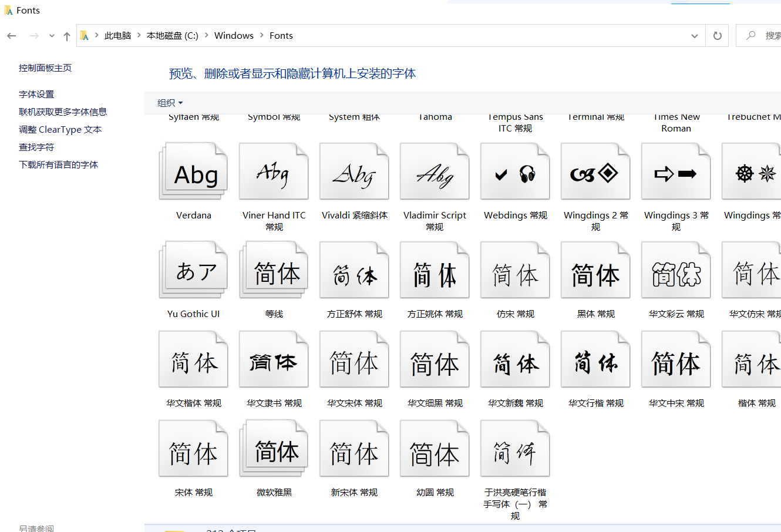This screenshot has height=532, width=781.
Task: Select the Webdings font icon
Action: point(515,171)
